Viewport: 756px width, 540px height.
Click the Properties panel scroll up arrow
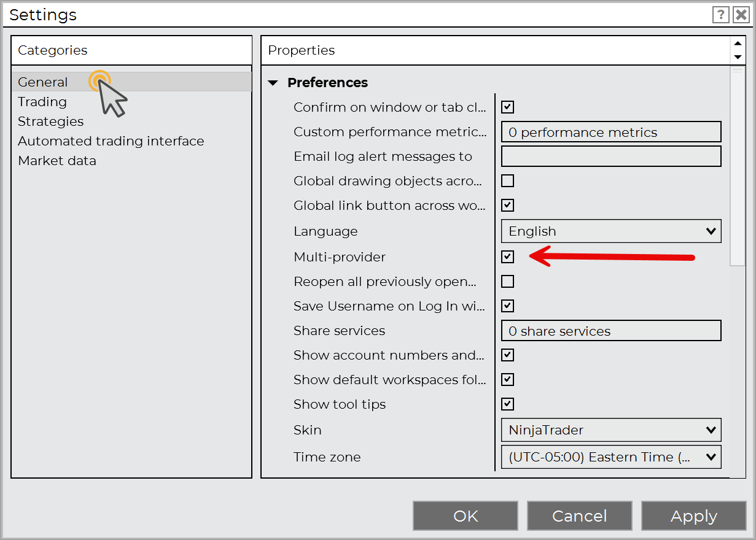pos(738,44)
